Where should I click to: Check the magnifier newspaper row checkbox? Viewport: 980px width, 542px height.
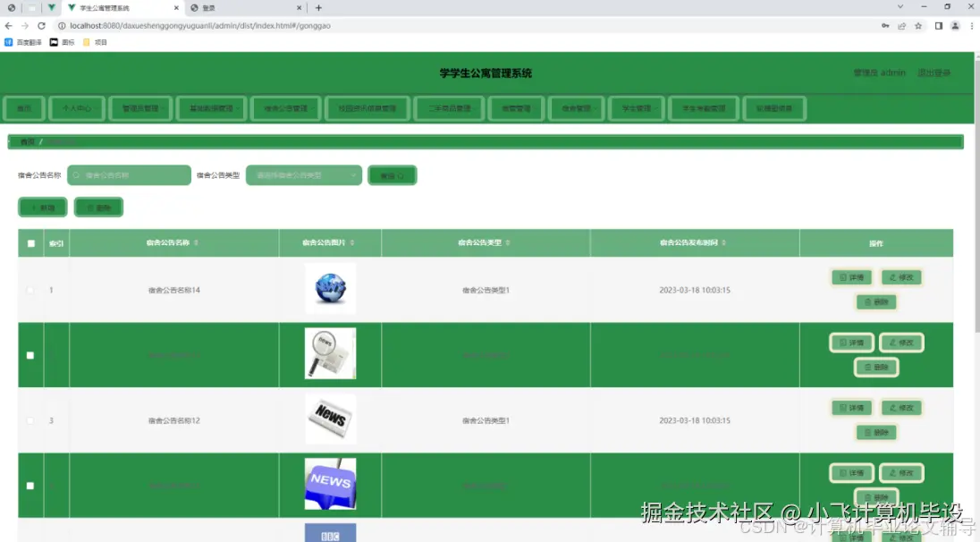click(x=30, y=355)
